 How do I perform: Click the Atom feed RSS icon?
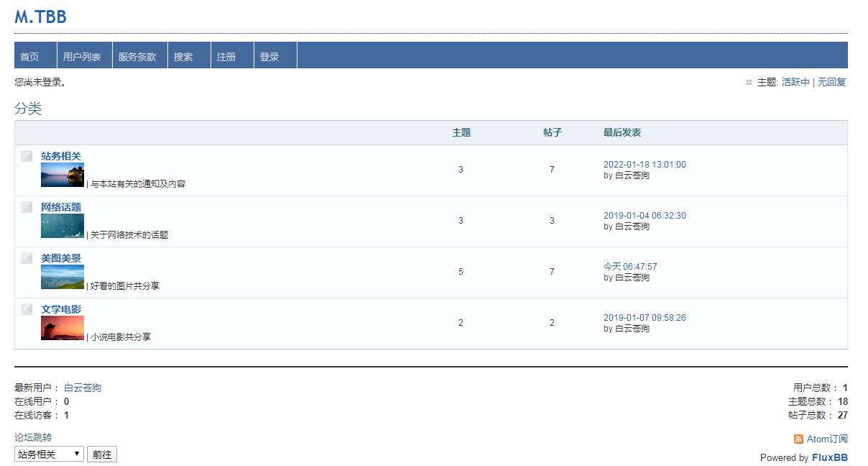point(798,439)
